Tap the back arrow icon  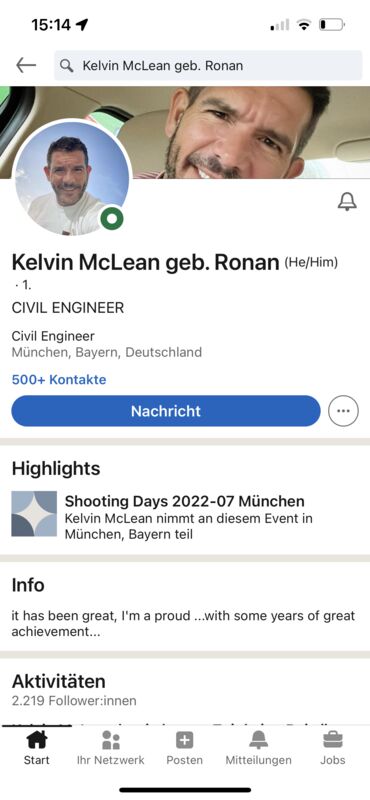pos(26,65)
